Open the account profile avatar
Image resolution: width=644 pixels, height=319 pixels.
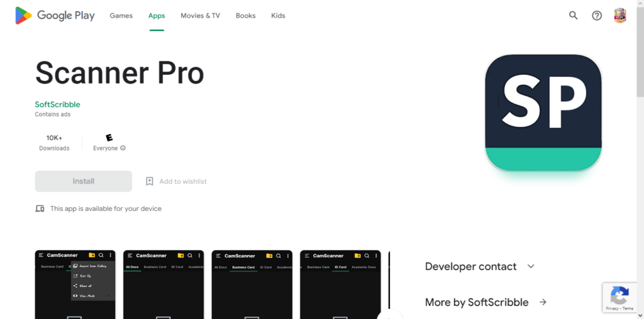point(619,16)
